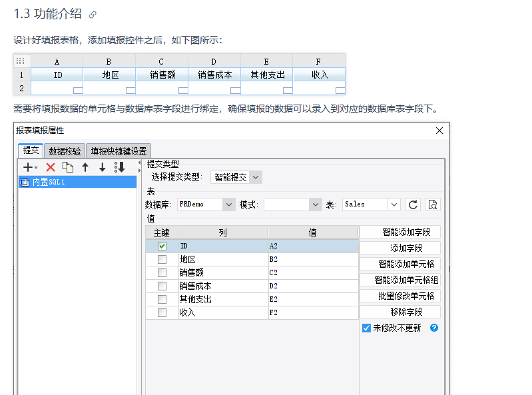Viewport: 532px width, 395px height.
Task: Click the 值 column header
Action: pos(313,232)
